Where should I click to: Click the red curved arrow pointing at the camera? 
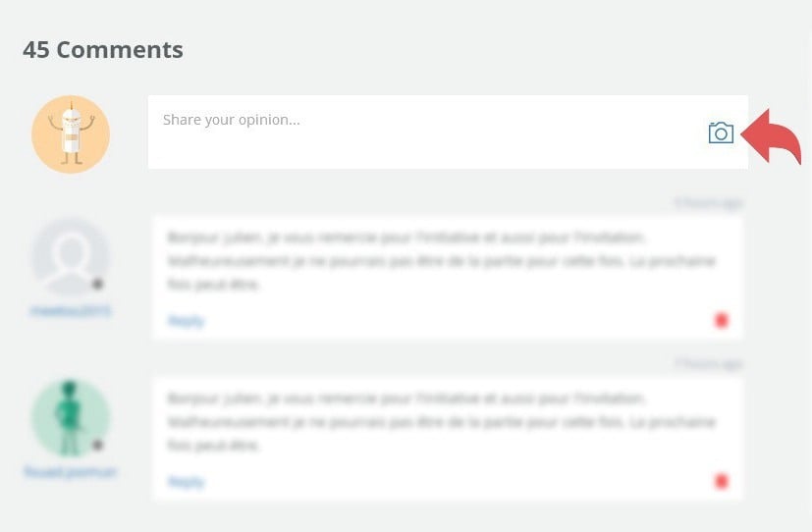(773, 138)
